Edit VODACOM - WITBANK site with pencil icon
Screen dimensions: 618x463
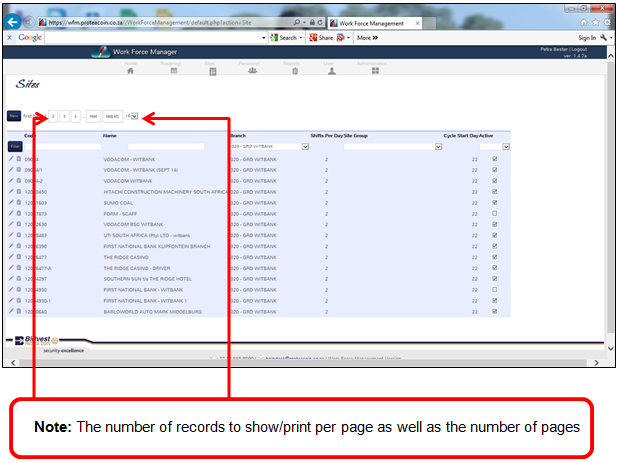[11, 159]
